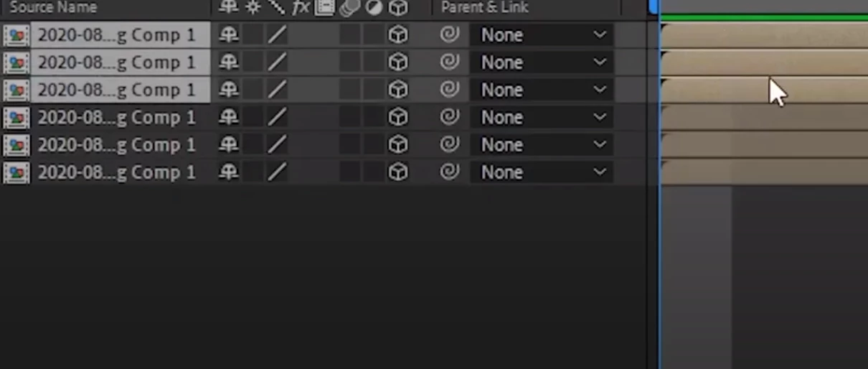
Task: Click the blue current time indicator handle
Action: pyautogui.click(x=654, y=6)
